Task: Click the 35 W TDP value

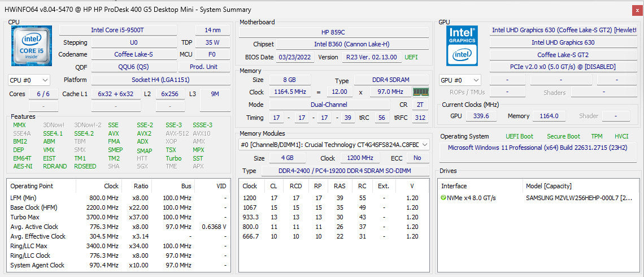Action: pos(212,42)
